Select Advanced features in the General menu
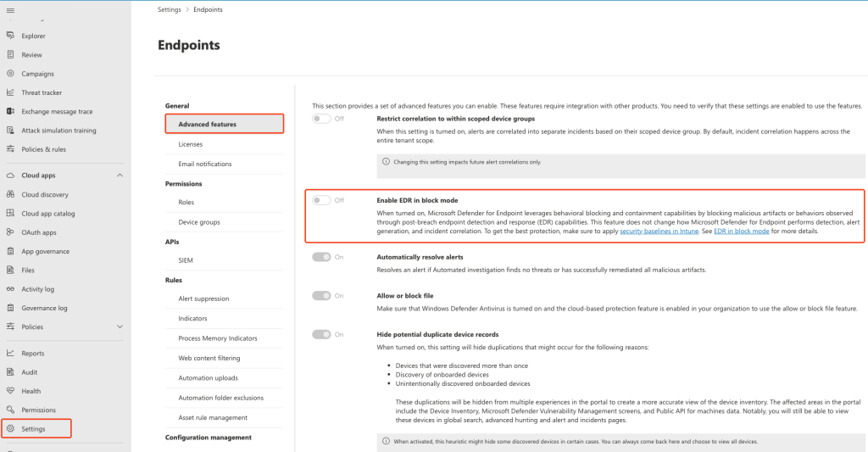Viewport: 868px width, 452px height. (207, 125)
